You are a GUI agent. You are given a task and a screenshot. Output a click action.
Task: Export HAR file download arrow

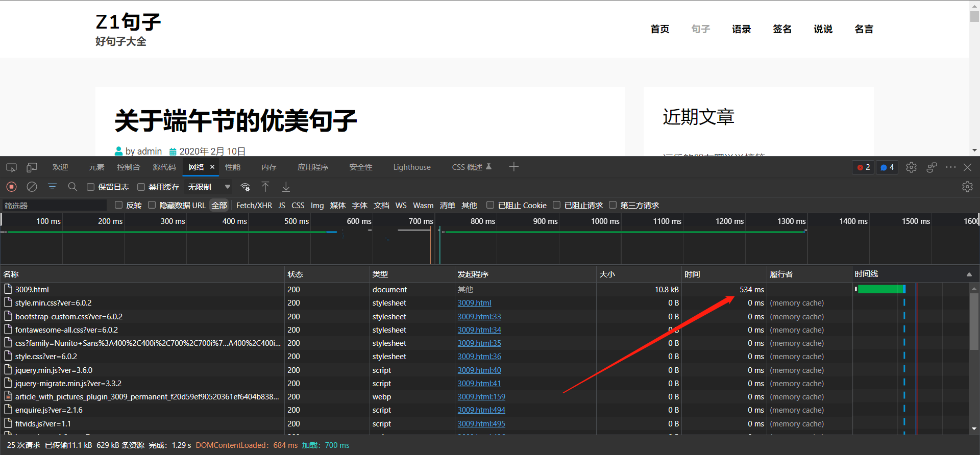click(286, 187)
